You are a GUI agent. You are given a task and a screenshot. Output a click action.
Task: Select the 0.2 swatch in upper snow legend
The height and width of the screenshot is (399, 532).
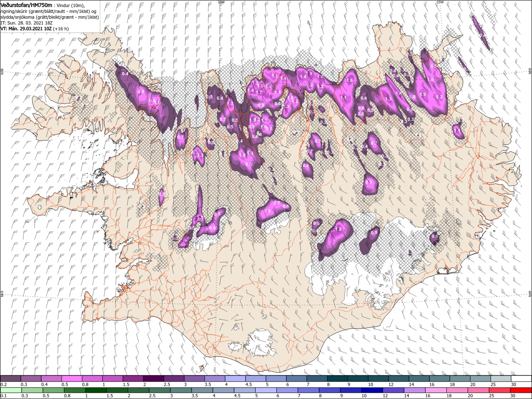(10, 379)
